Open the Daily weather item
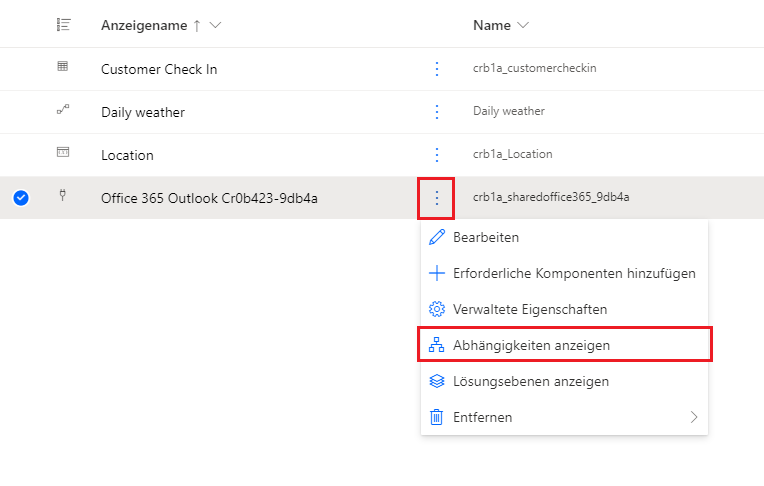The image size is (764, 486). coord(143,112)
